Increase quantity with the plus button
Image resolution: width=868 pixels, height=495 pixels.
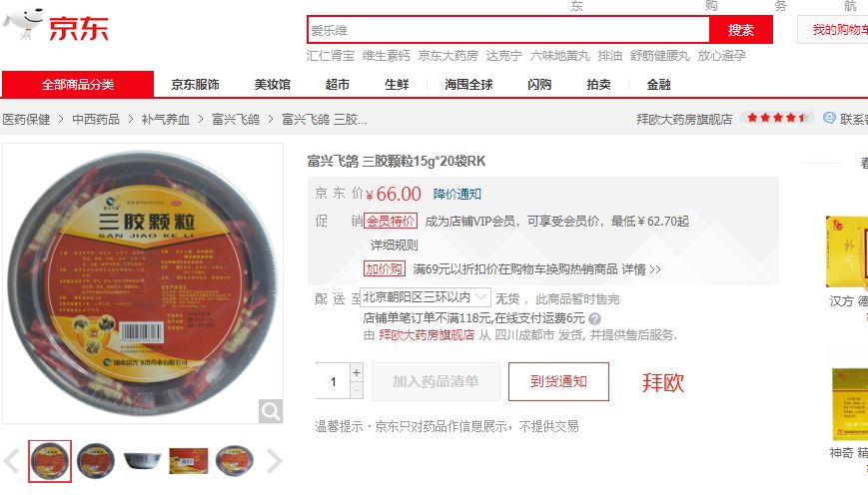(x=357, y=372)
